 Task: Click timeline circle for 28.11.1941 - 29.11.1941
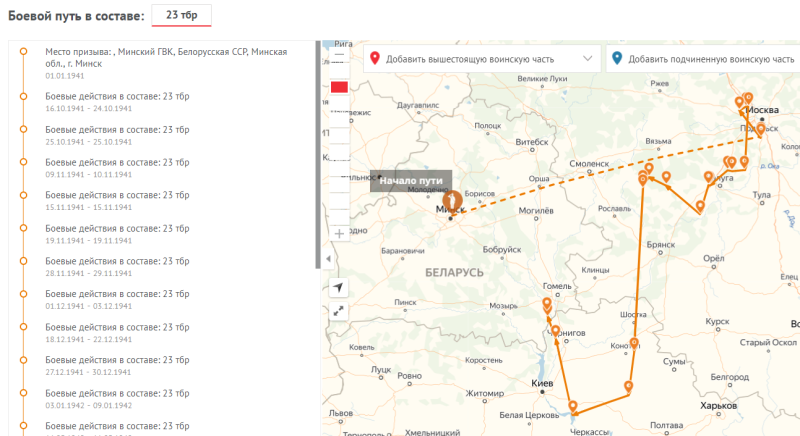click(23, 261)
